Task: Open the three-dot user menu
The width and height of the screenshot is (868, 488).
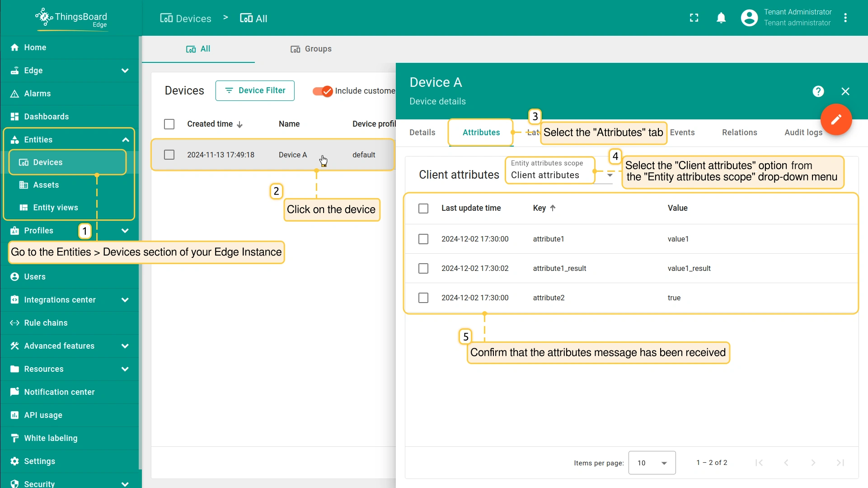Action: (845, 18)
